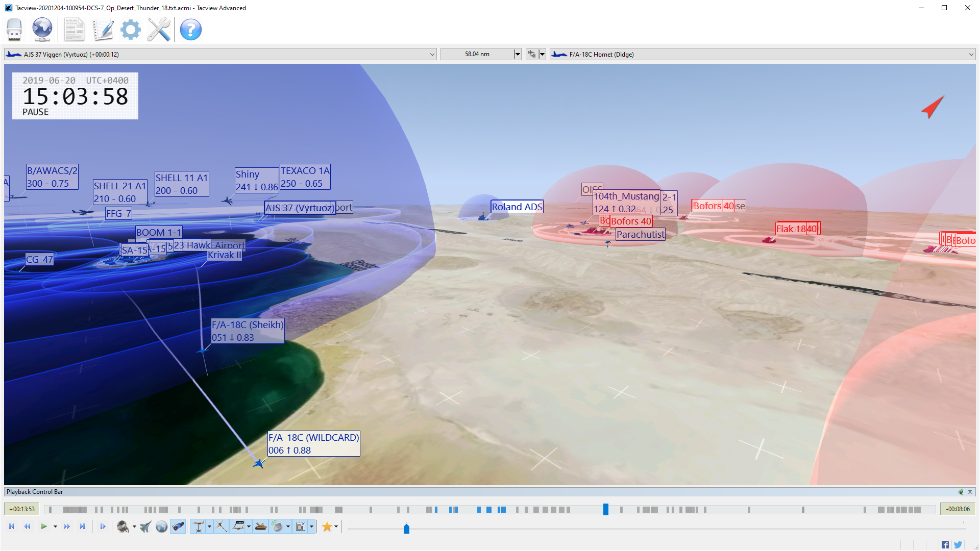Viewport: 980px width, 551px height.
Task: Jump to the recording start
Action: point(11,527)
